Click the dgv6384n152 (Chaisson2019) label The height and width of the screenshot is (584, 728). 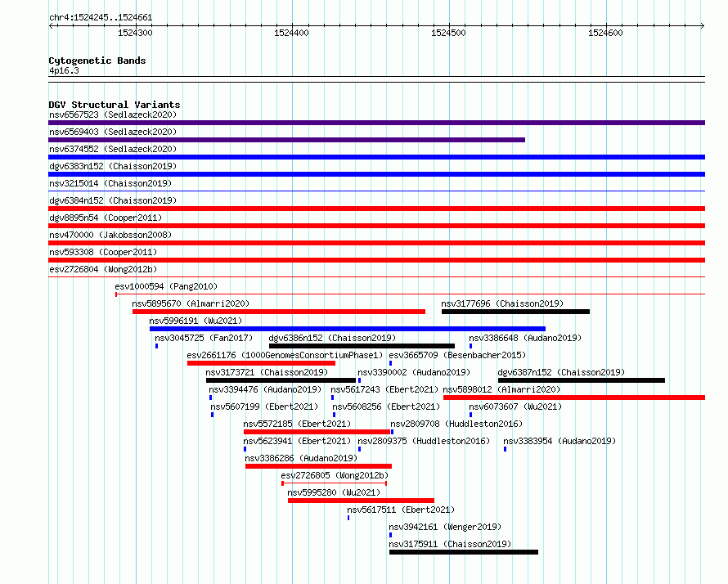click(113, 200)
